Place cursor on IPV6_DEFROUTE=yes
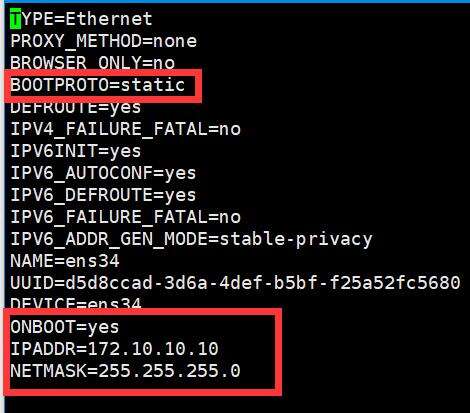 103,195
